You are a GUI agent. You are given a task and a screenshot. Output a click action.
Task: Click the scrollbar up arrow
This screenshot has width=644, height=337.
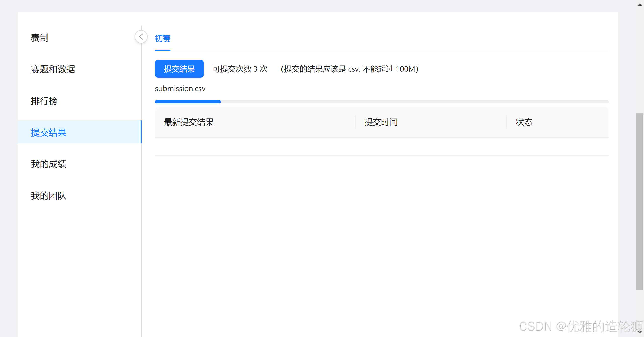[639, 5]
